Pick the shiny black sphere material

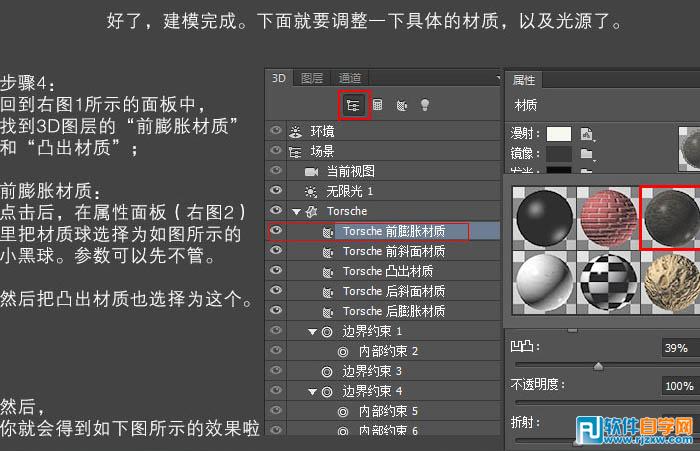(x=544, y=218)
